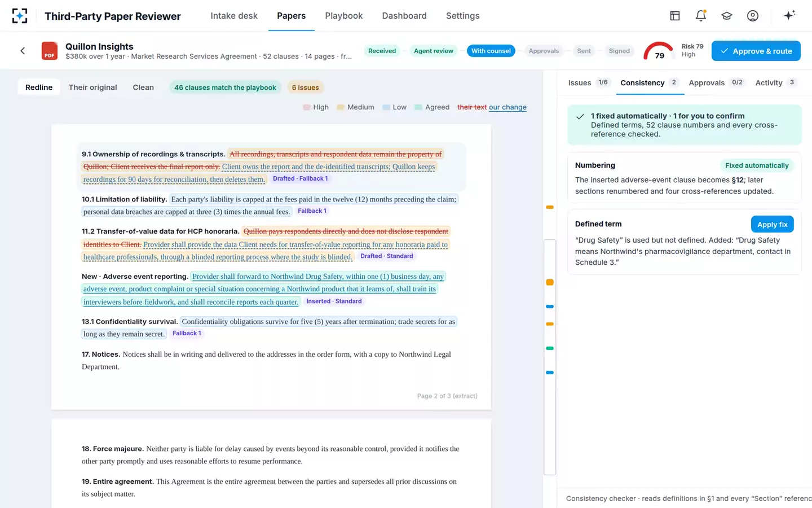Show the Redline view
The image size is (812, 508).
tap(39, 87)
